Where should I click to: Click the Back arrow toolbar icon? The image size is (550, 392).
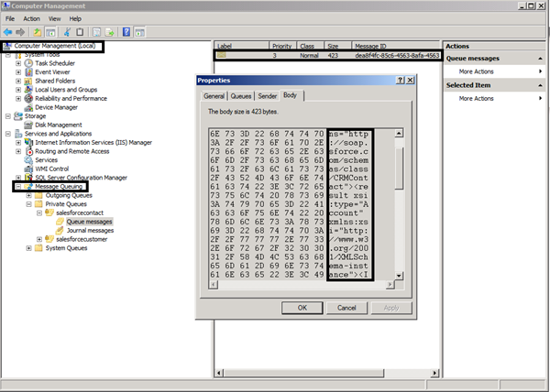7,32
